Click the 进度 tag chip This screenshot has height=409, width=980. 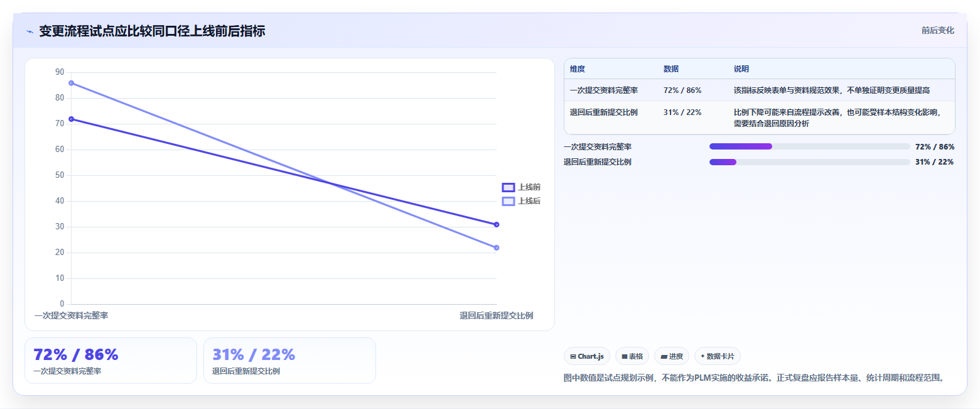[672, 356]
